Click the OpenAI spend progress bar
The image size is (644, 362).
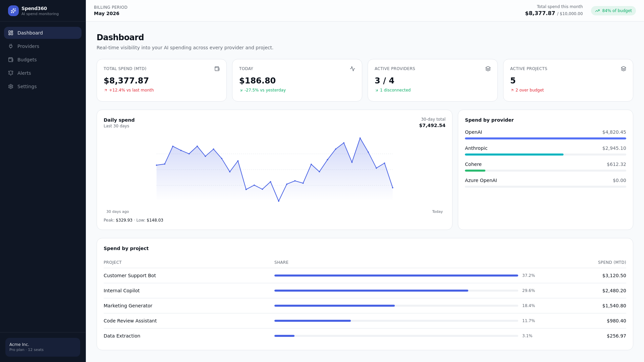pos(545,138)
